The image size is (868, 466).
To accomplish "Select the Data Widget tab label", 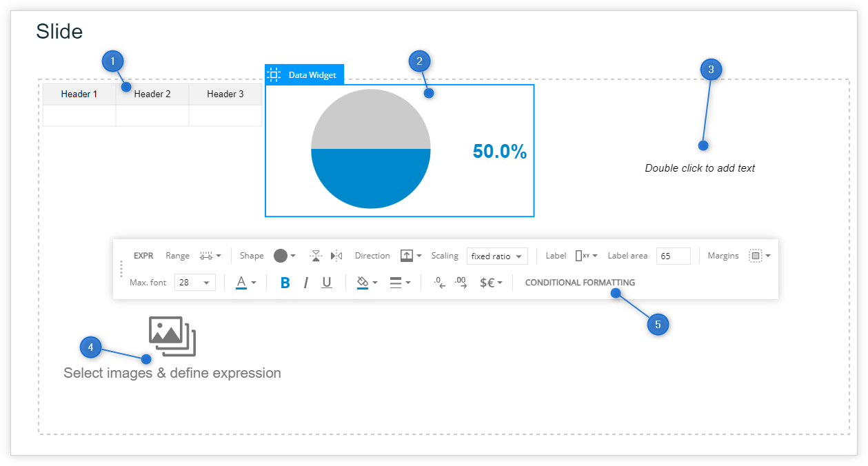I will (x=312, y=74).
